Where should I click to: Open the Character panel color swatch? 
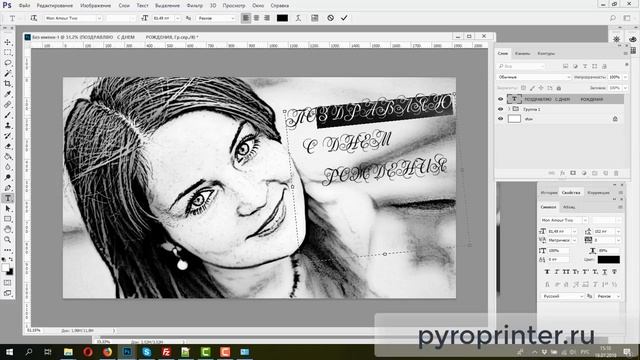point(609,259)
